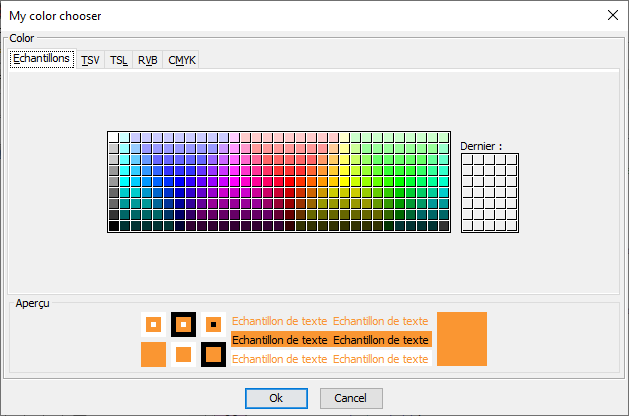Click the orange square icon with black border
The height and width of the screenshot is (416, 629).
(x=213, y=354)
